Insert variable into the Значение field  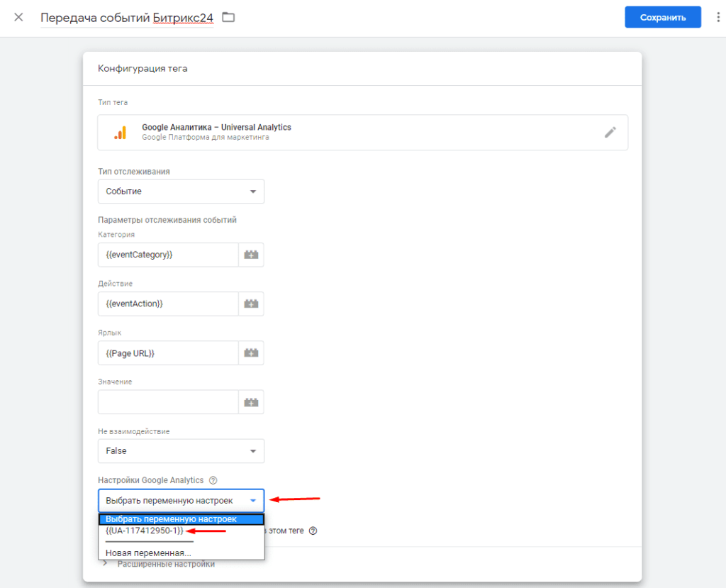click(x=252, y=402)
